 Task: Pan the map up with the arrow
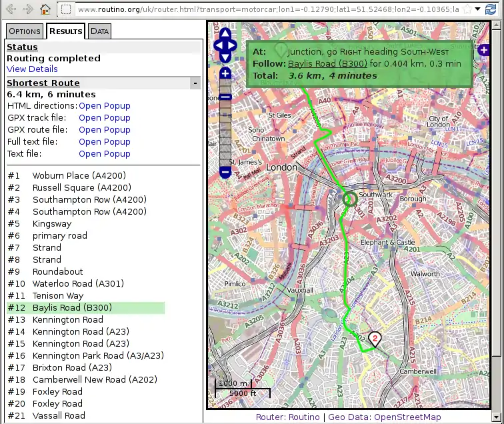pyautogui.click(x=225, y=33)
